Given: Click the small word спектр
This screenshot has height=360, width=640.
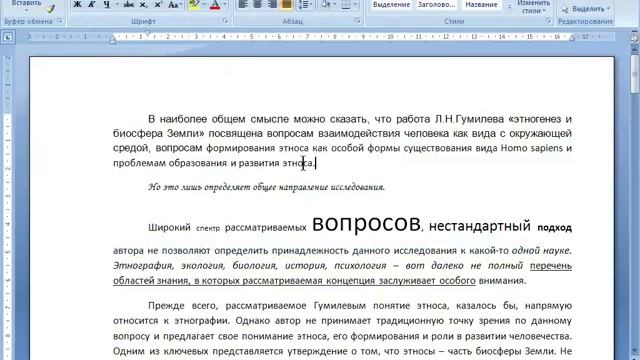Looking at the screenshot, I should coord(208,229).
